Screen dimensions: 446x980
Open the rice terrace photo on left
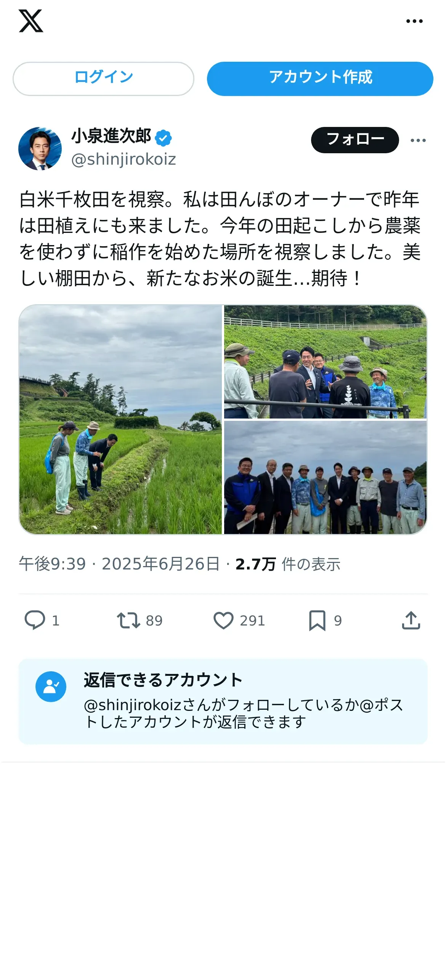click(120, 419)
